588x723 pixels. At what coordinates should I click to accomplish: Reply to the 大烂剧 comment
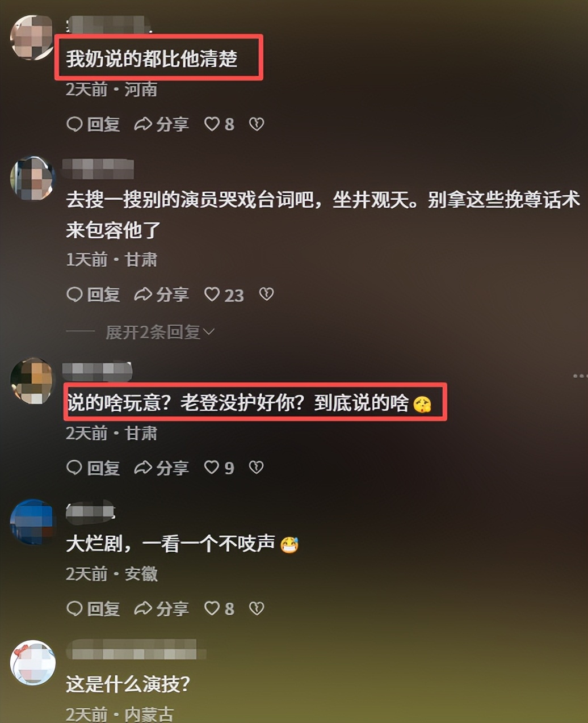93,608
